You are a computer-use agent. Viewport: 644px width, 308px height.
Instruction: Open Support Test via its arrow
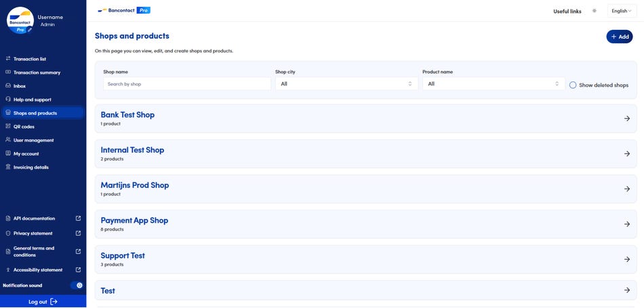(627, 259)
